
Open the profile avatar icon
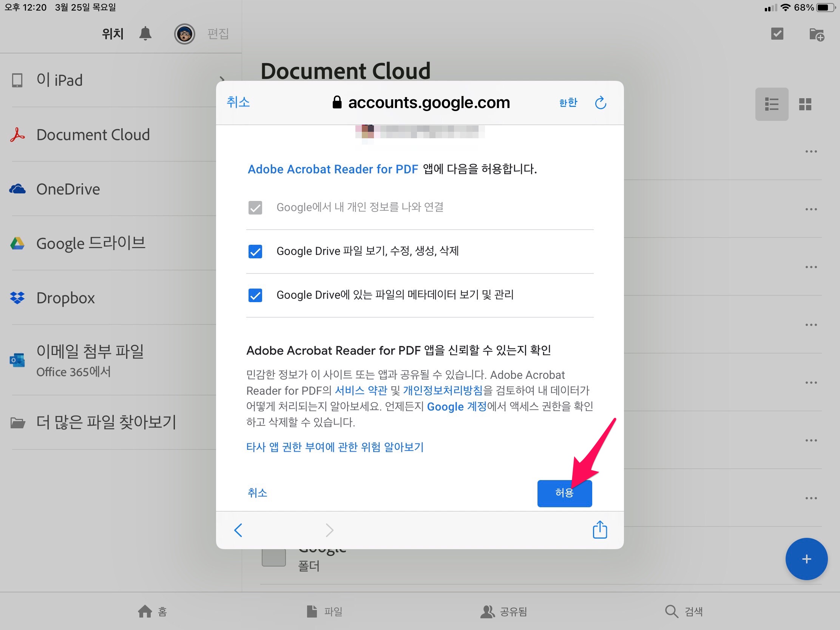point(185,34)
